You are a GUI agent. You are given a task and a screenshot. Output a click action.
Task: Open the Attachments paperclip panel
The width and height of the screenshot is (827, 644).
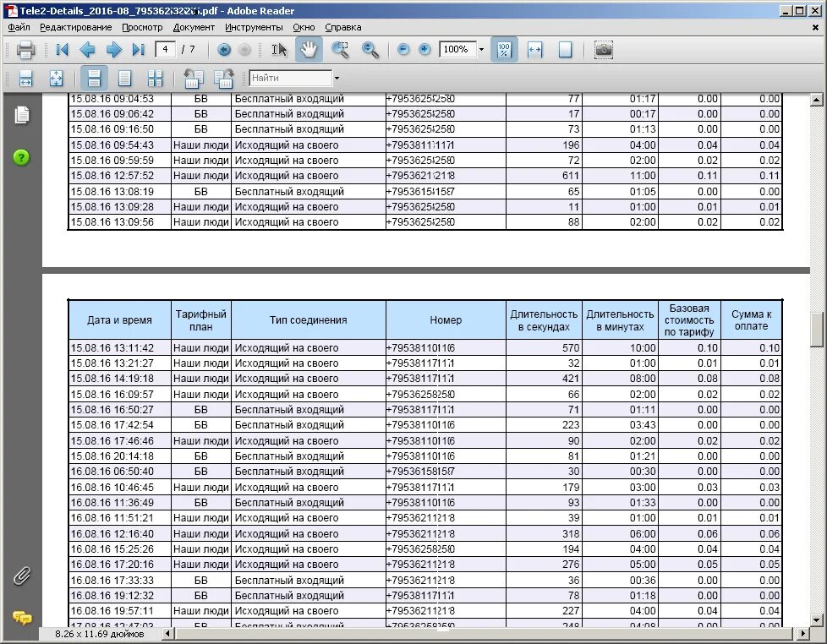click(22, 576)
